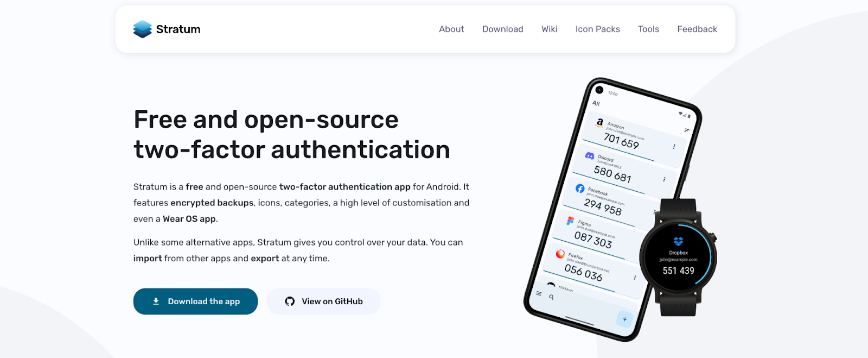Click the three-dot menu beside Amazon code

click(674, 147)
